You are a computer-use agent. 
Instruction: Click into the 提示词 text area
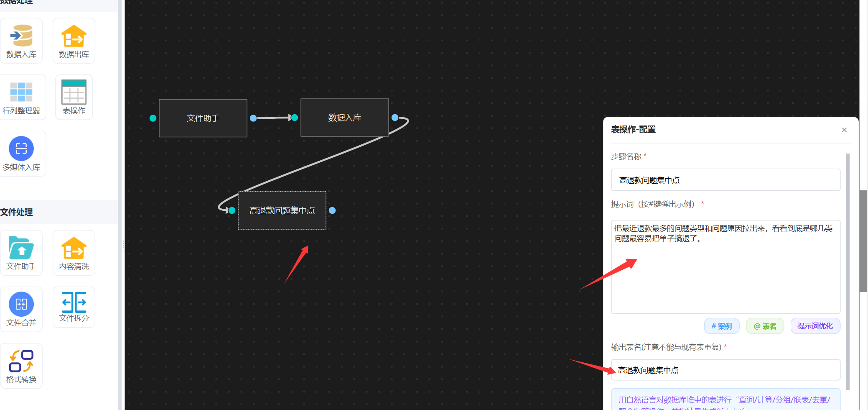[x=725, y=268]
